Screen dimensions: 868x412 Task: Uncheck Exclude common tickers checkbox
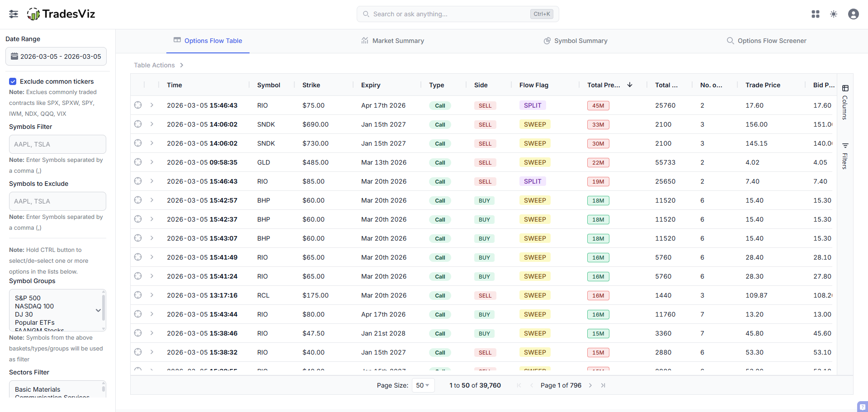pos(13,81)
